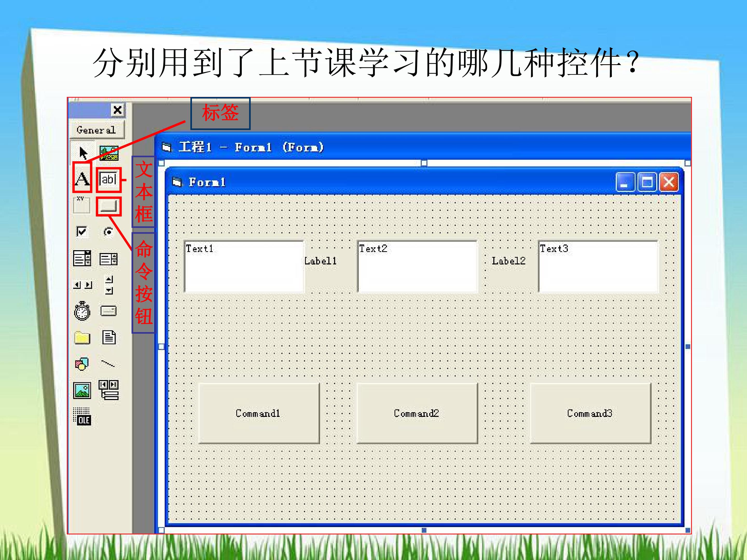Select the FileListBox tool
Screen dimensions: 747x560
(109, 337)
